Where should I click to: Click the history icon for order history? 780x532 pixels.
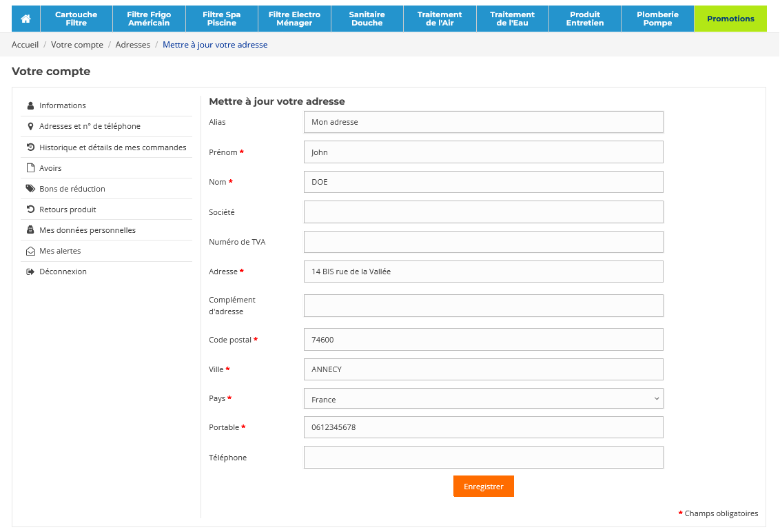pos(30,147)
